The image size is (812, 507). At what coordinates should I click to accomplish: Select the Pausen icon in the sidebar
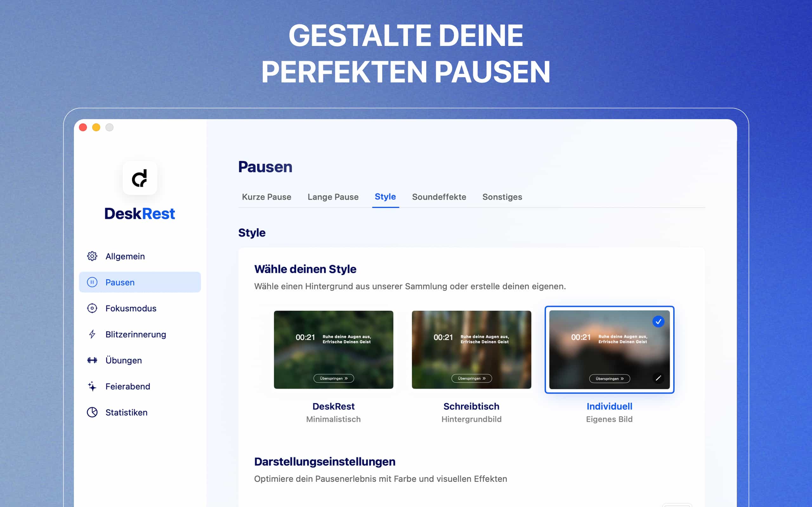click(92, 282)
